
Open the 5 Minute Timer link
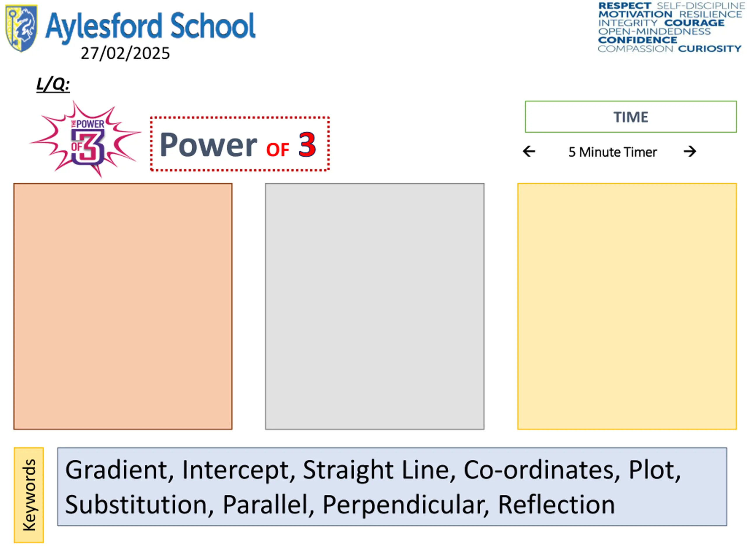click(x=612, y=152)
